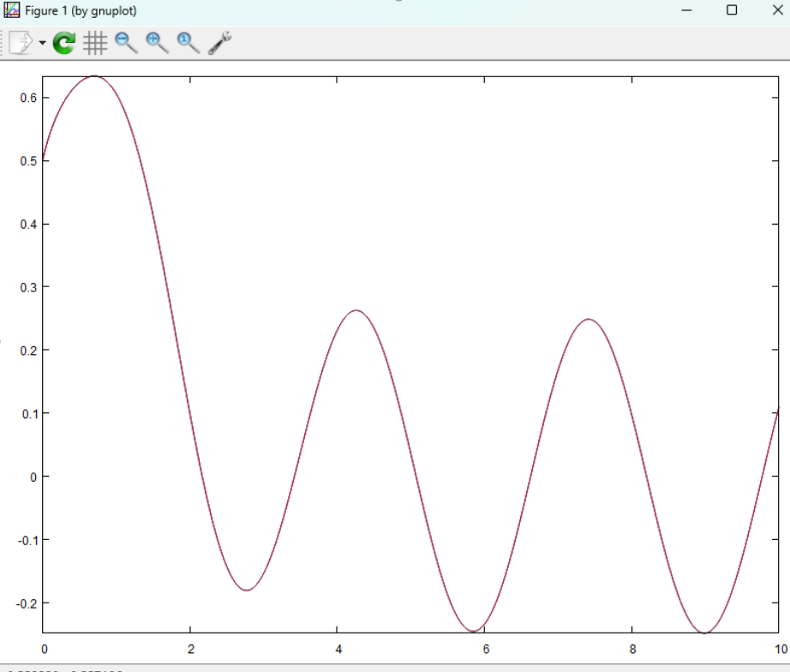The height and width of the screenshot is (672, 790).
Task: Click the export plot to file icon
Action: [x=21, y=42]
